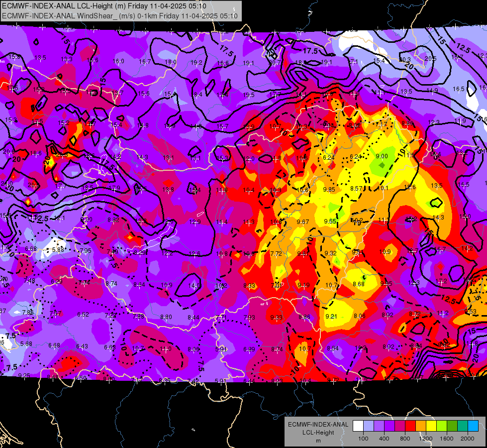Click the '1200' legend scale label
The height and width of the screenshot is (448, 487).
point(425,439)
